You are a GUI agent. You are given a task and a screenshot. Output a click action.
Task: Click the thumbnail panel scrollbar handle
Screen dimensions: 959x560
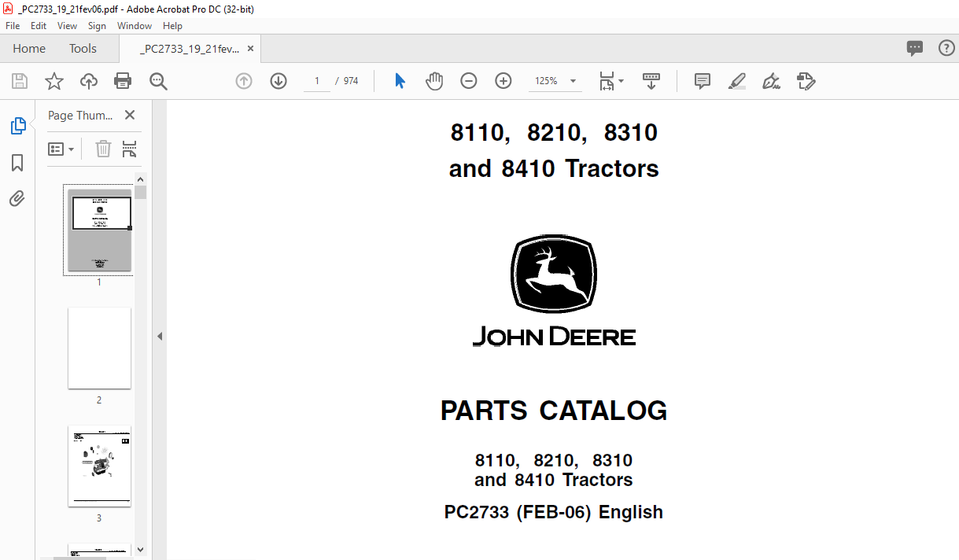(141, 192)
